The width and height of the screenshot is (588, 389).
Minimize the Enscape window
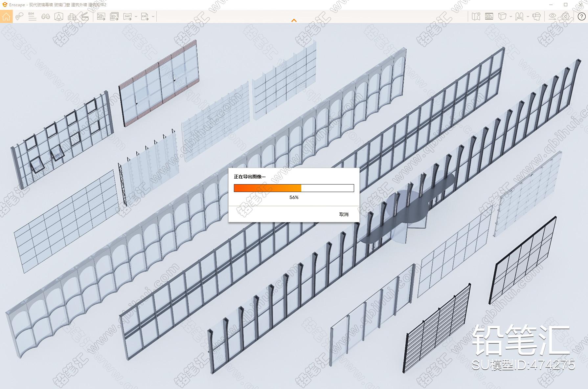point(551,5)
